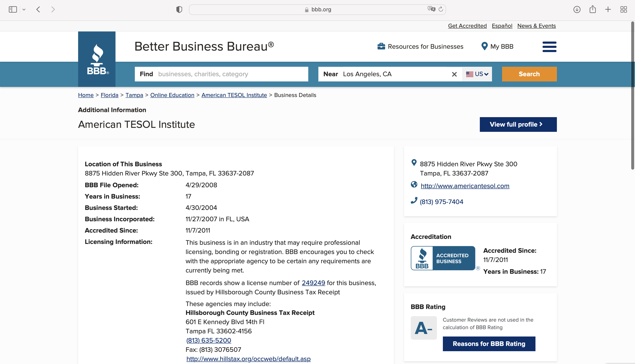Expand the sidebar options chevron

24,10
